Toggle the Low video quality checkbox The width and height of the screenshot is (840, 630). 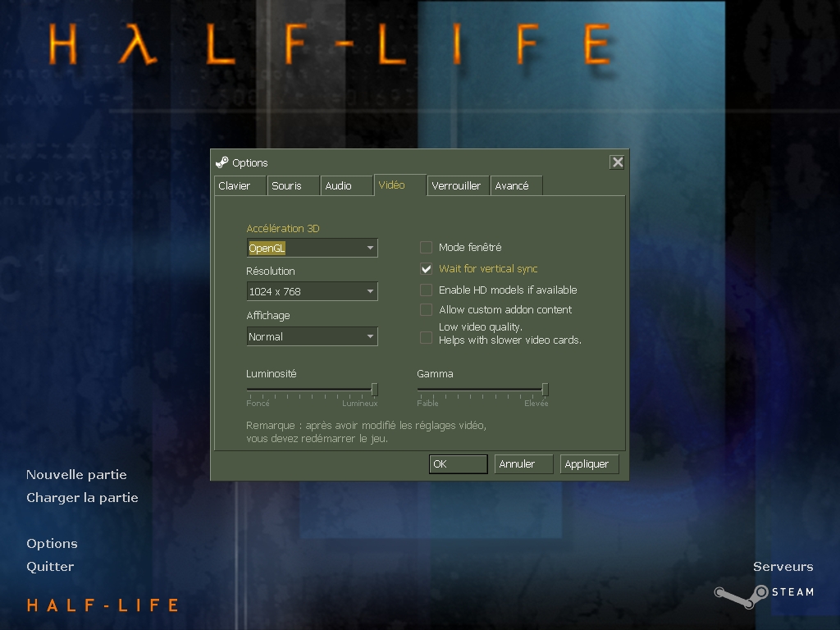(426, 337)
